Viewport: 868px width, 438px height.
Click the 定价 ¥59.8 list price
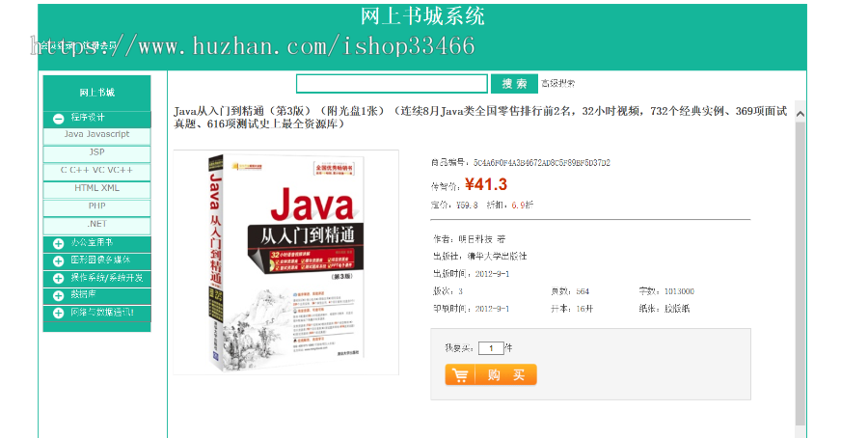point(454,205)
